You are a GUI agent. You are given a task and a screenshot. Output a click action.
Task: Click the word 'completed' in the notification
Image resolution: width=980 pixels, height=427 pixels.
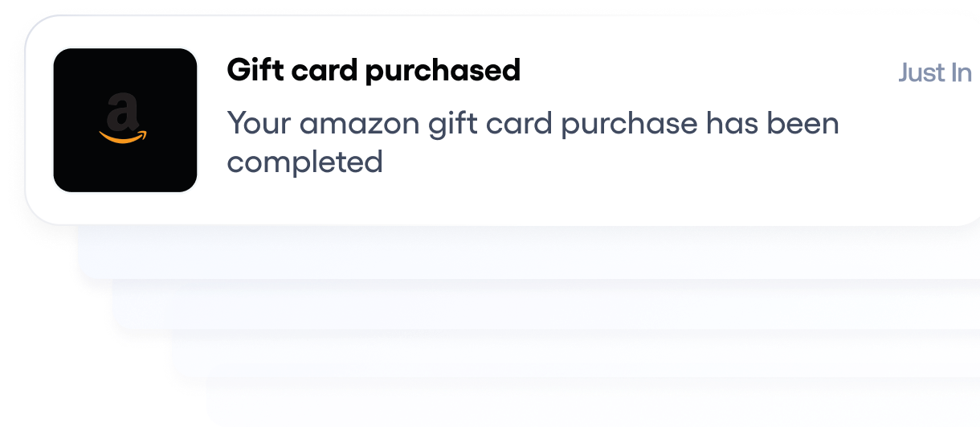point(305,163)
